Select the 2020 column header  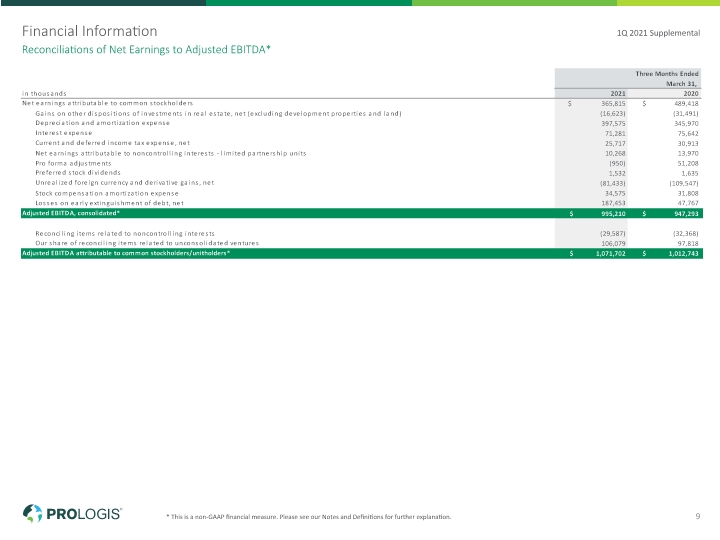[x=691, y=93]
